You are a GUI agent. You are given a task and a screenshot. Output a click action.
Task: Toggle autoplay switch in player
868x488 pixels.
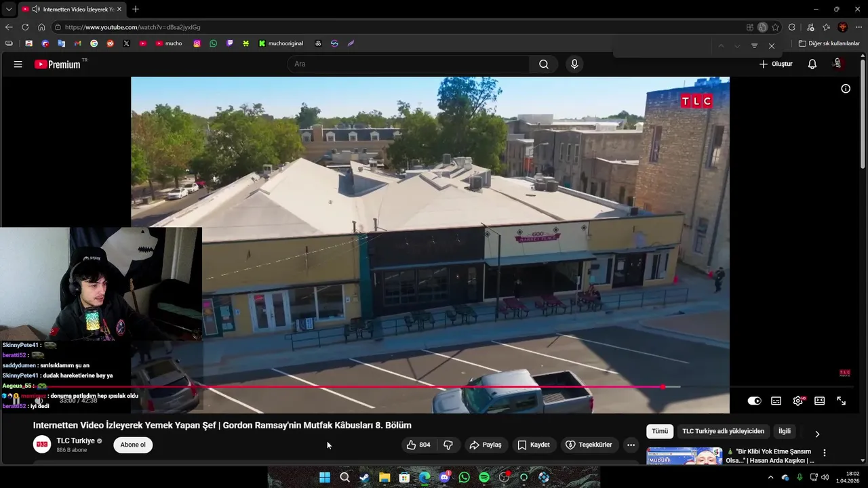754,401
